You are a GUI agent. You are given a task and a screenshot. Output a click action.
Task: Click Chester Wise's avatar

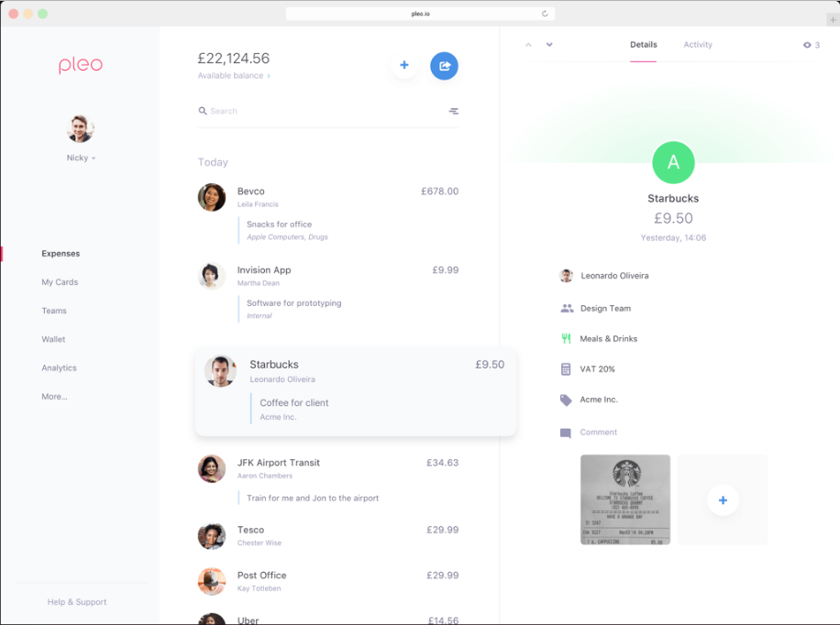(x=212, y=536)
